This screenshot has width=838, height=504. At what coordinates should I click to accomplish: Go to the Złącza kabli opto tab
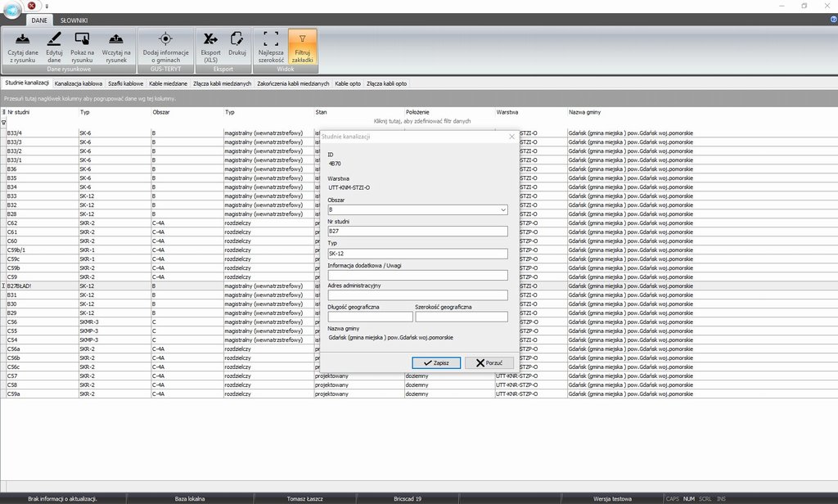386,83
